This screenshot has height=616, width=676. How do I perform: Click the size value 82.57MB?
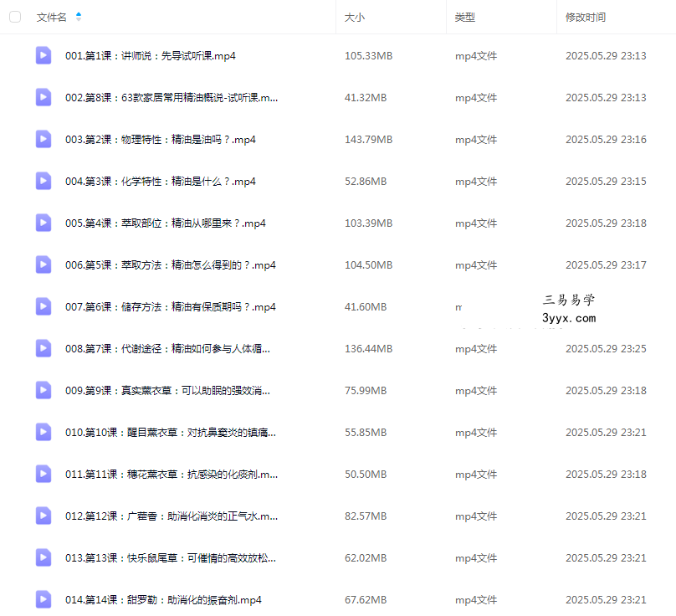(366, 516)
